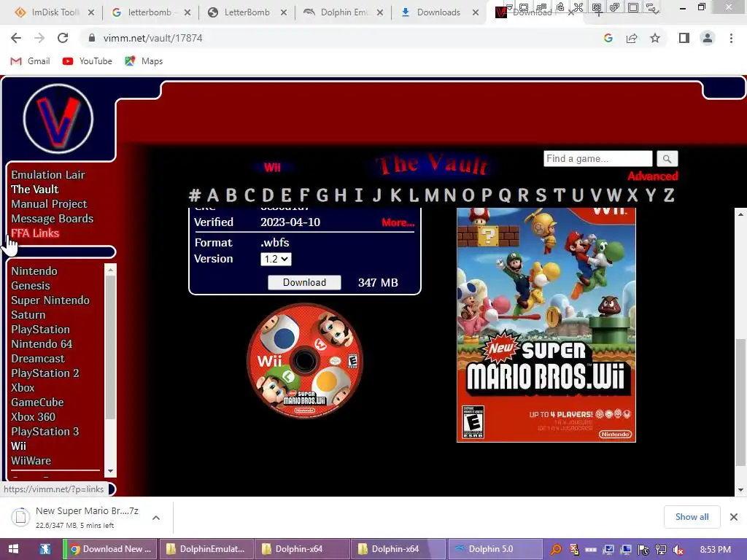Bookmark this page with the star icon
The height and width of the screenshot is (560, 747).
click(655, 38)
